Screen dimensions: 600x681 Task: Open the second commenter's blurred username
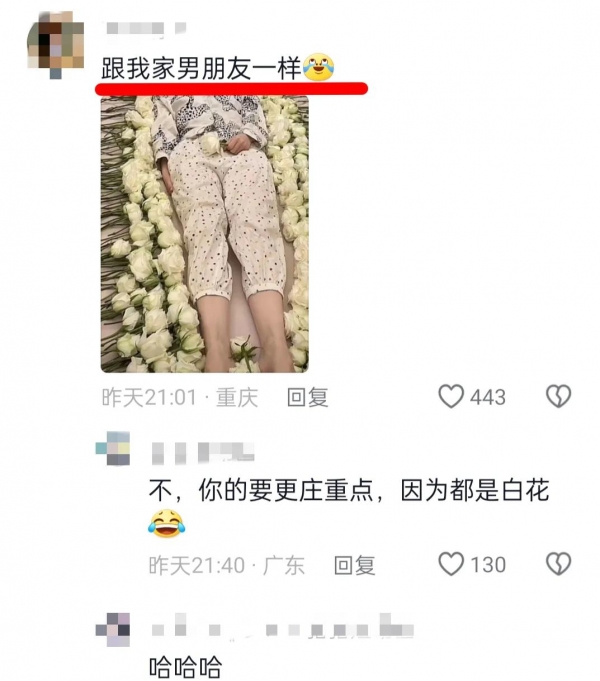[x=203, y=453]
